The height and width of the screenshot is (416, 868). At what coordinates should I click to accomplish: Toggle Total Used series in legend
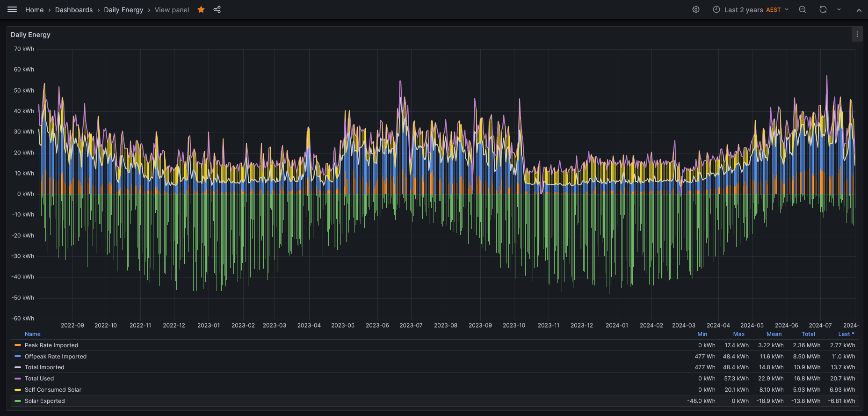[39, 379]
